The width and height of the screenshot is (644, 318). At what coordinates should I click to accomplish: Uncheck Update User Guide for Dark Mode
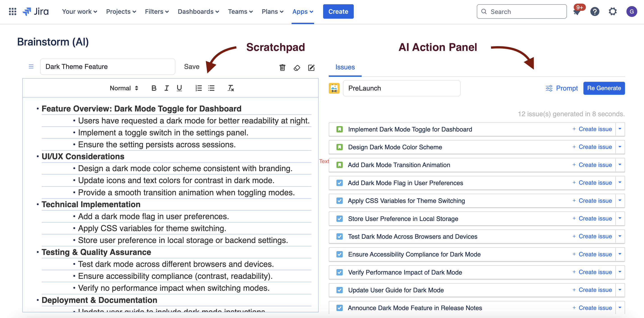tap(340, 290)
